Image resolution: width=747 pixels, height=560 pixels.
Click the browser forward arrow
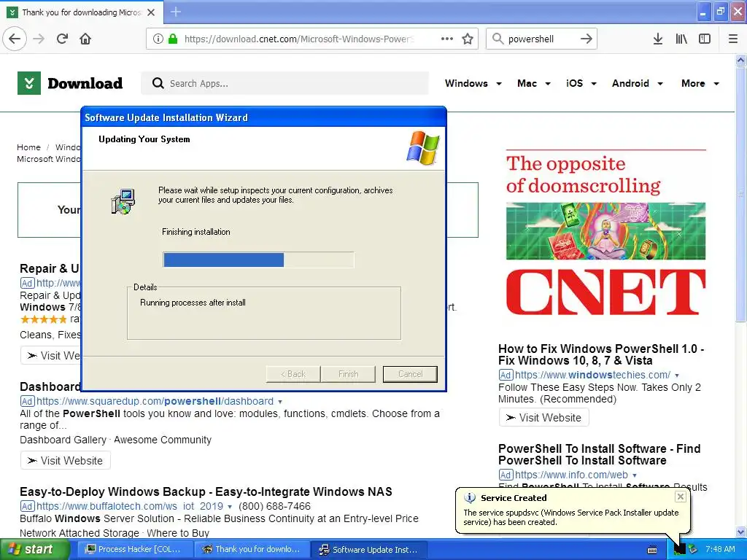point(39,39)
